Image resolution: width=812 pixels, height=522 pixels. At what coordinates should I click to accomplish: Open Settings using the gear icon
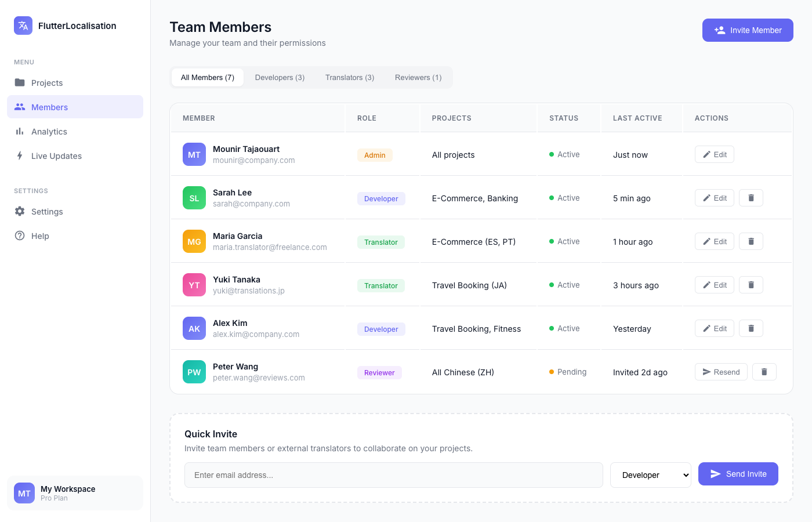[20, 211]
